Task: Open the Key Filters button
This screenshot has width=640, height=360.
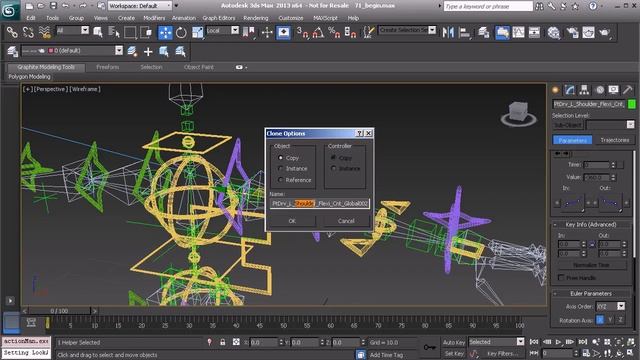Action: (501, 354)
